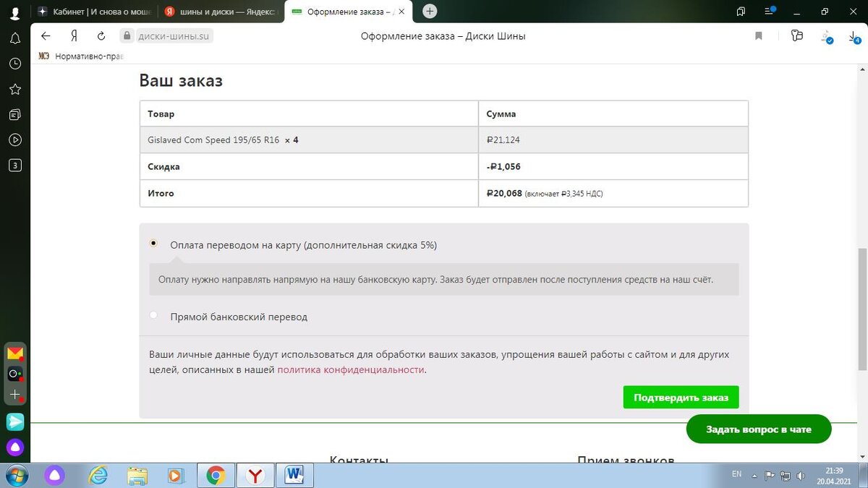868x488 pixels.
Task: Open the bookmarks panel icon in the title bar
Action: click(x=741, y=12)
